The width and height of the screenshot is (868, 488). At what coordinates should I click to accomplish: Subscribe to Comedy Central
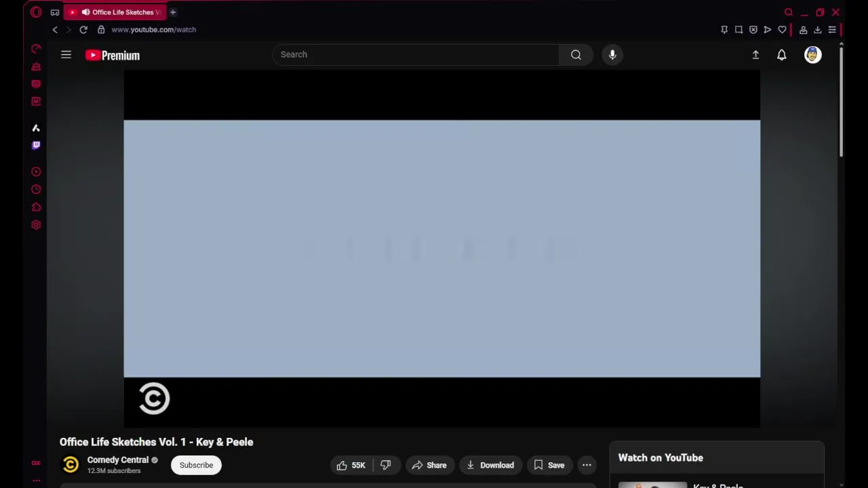(196, 465)
